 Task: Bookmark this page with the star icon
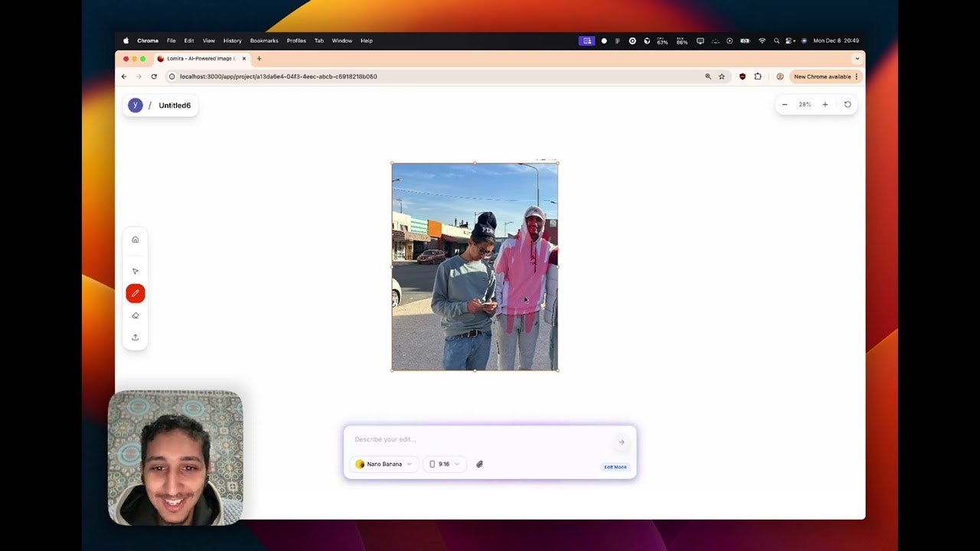721,77
